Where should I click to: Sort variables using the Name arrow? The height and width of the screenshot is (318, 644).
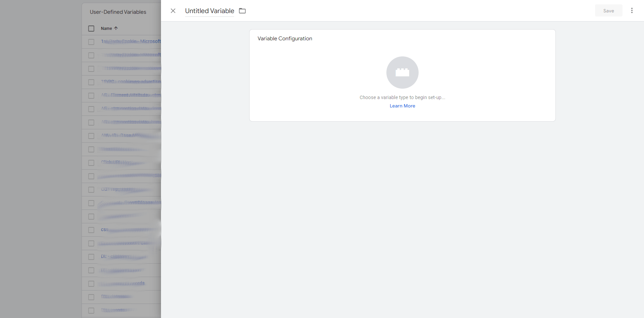pyautogui.click(x=116, y=29)
